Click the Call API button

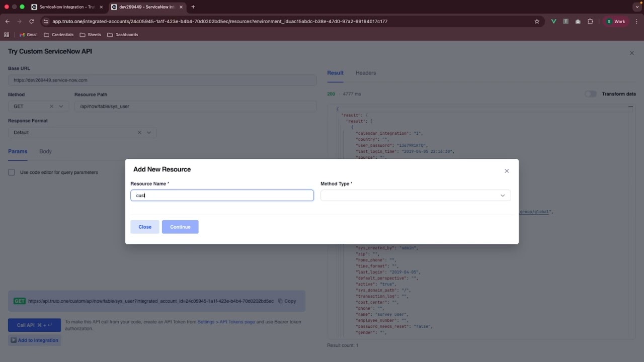click(x=34, y=325)
